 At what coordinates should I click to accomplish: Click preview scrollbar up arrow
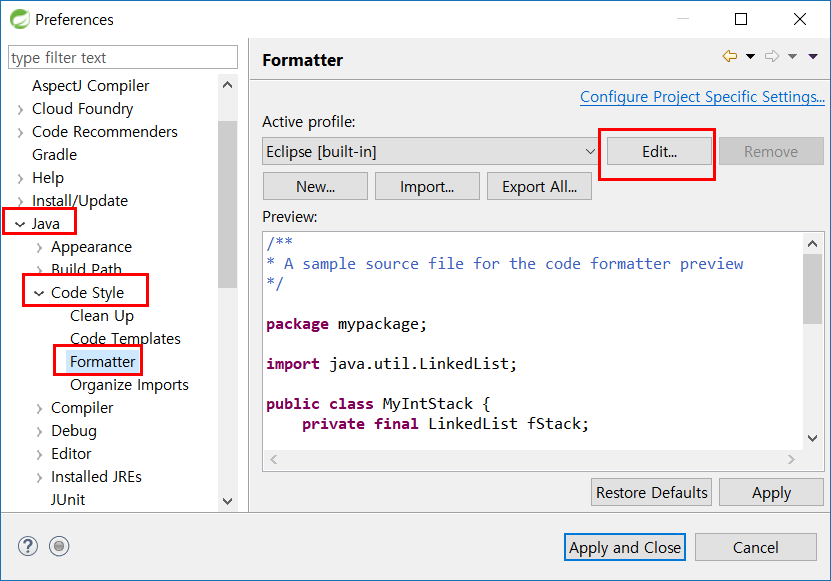click(x=812, y=244)
